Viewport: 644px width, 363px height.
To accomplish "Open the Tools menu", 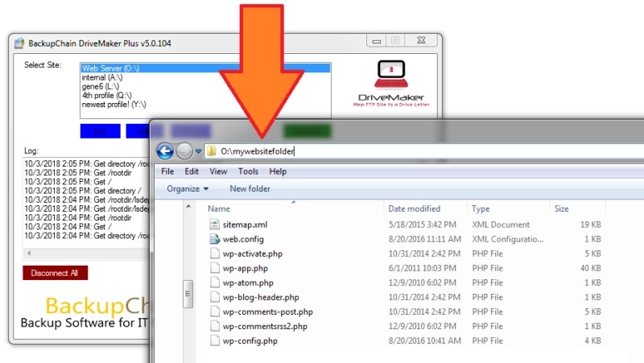I will [x=248, y=171].
